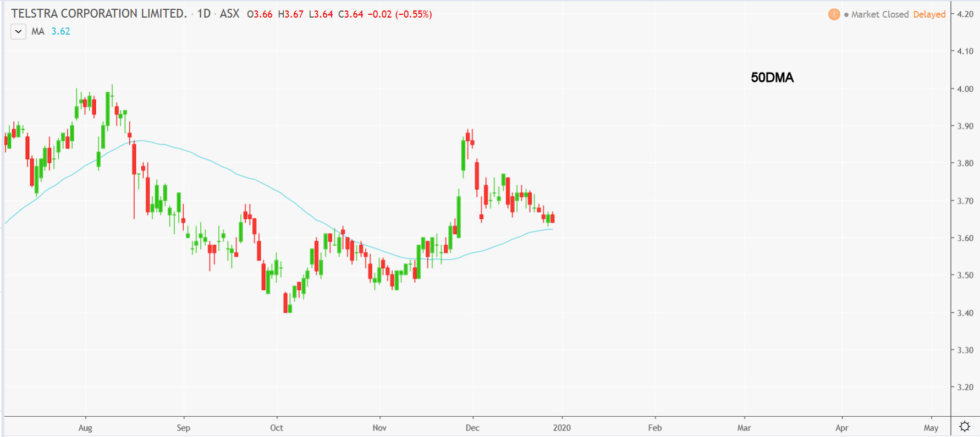Viewport: 980px width, 437px height.
Task: Click the change −0.02 (−0.55%) value
Action: tap(400, 14)
